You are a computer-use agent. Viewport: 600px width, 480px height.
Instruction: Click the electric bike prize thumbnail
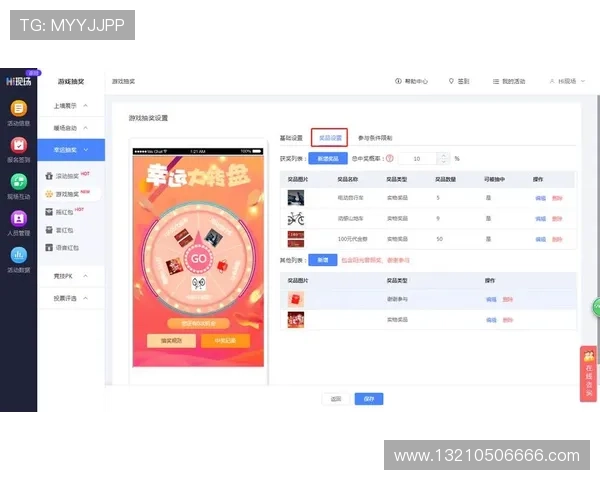(296, 198)
